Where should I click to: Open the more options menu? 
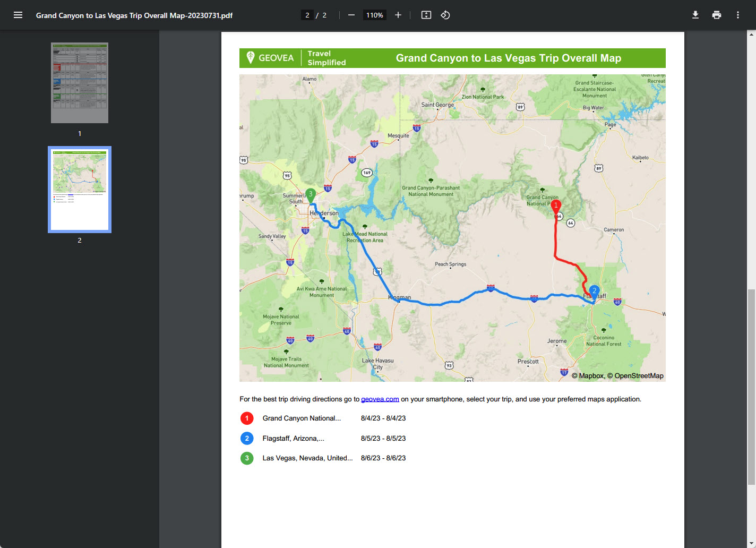point(737,14)
